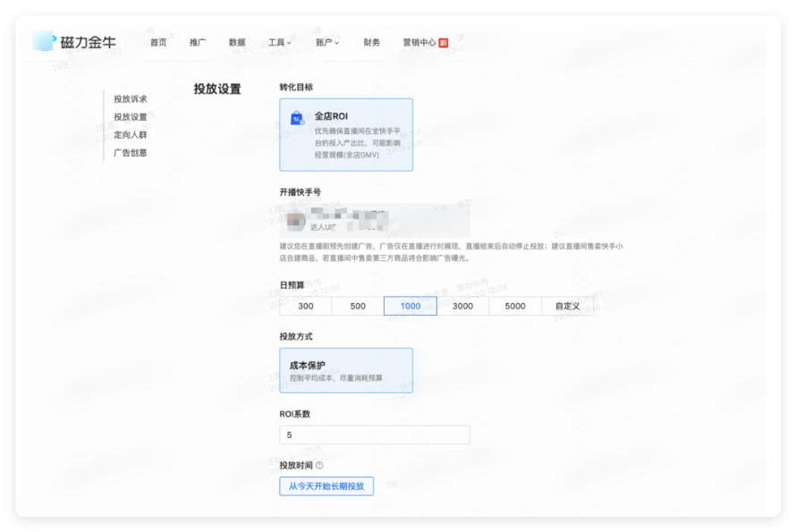Go to the 财务 section
796x532 pixels.
(371, 41)
